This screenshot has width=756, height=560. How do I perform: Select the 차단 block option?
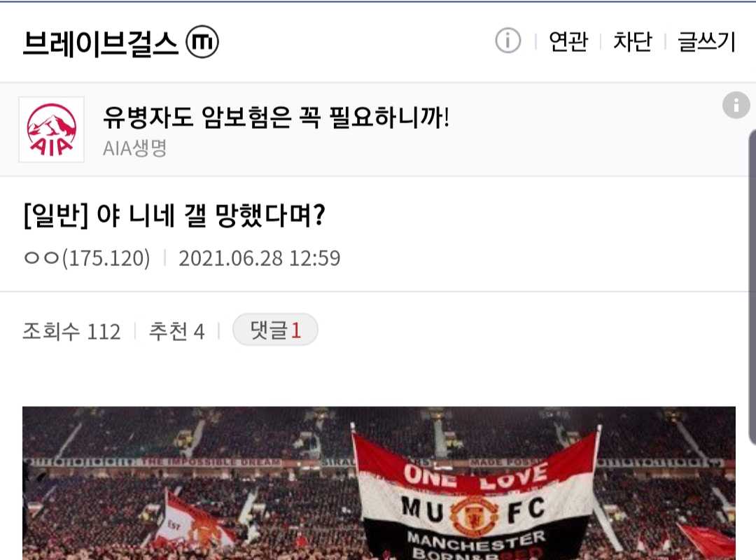click(632, 41)
